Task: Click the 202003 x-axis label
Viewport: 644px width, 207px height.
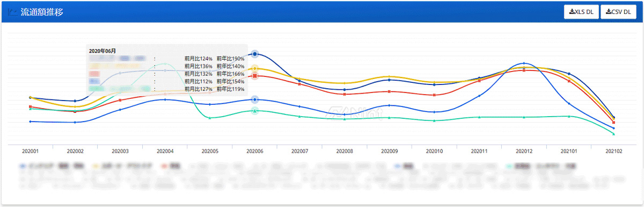Action: 120,152
